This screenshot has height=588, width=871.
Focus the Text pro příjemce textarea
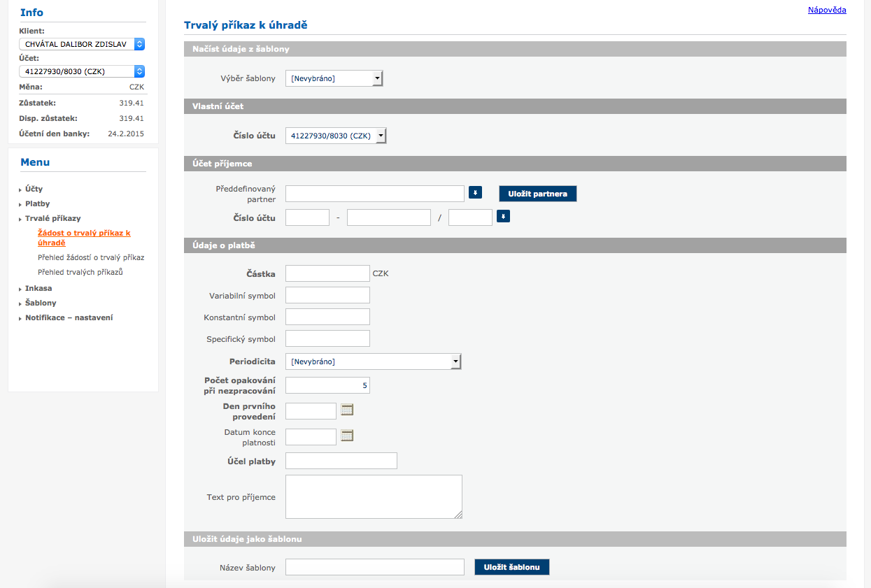click(x=374, y=497)
